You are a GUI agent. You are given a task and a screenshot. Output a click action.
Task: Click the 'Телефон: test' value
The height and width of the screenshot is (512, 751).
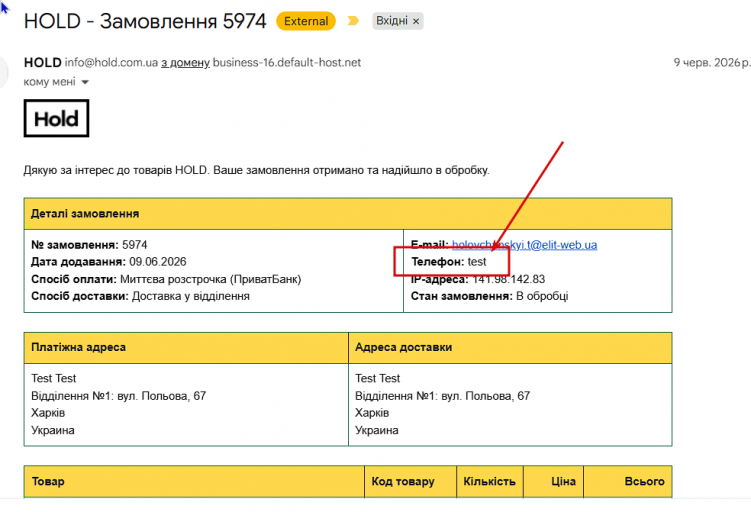pyautogui.click(x=449, y=262)
